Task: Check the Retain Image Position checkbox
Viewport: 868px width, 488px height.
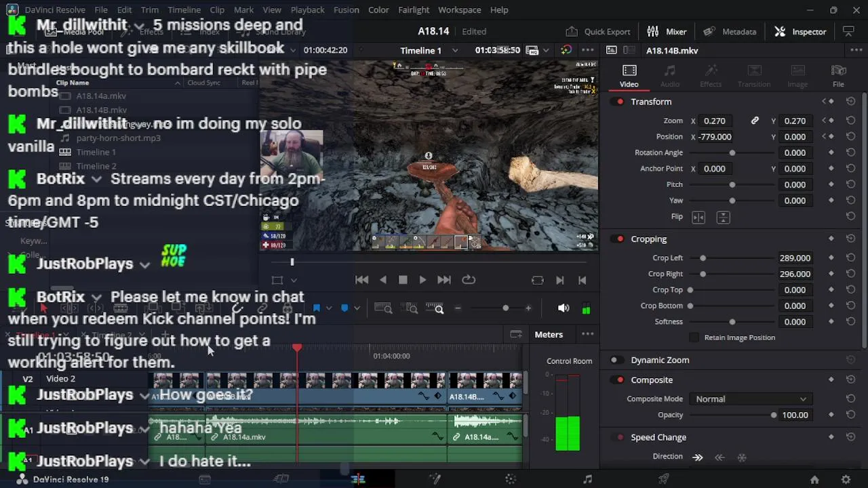Action: pyautogui.click(x=694, y=338)
